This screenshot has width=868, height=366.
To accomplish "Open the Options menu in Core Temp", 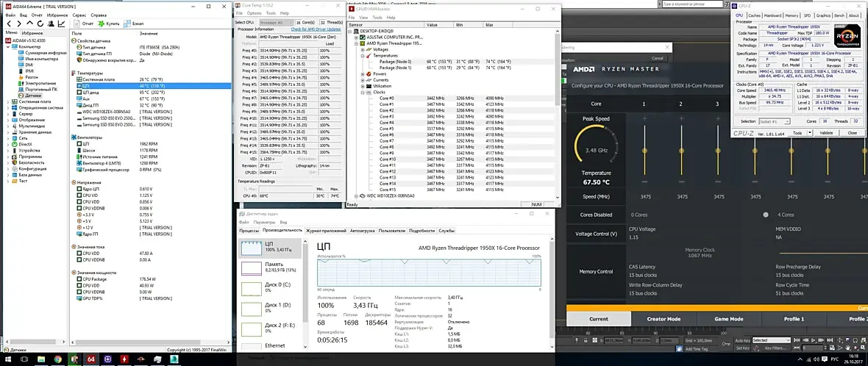I will coord(254,12).
